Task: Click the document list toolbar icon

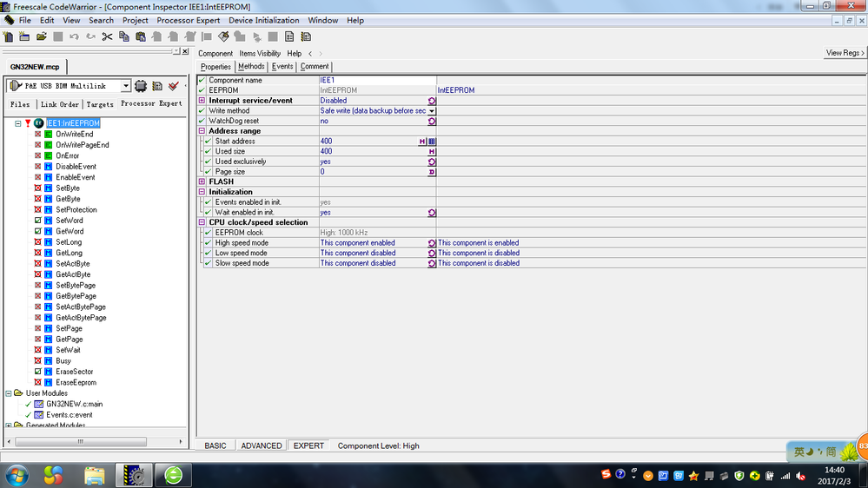Action: pyautogui.click(x=289, y=37)
